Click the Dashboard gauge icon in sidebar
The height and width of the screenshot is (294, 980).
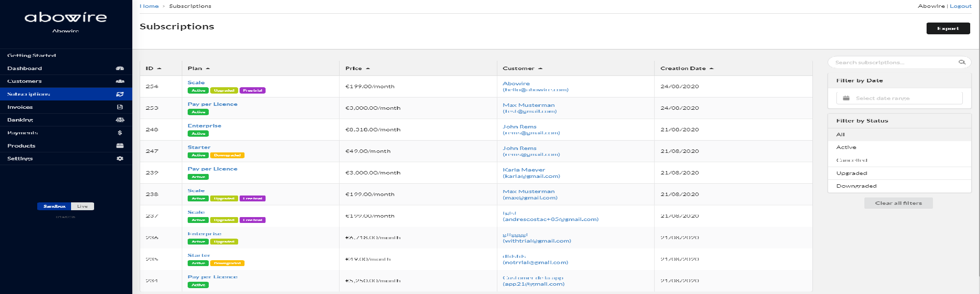(x=120, y=69)
